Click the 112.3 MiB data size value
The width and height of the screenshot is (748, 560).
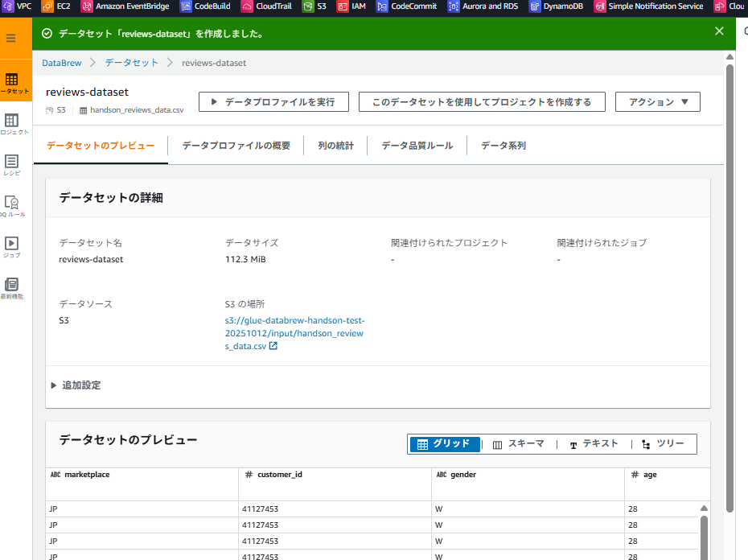point(245,259)
